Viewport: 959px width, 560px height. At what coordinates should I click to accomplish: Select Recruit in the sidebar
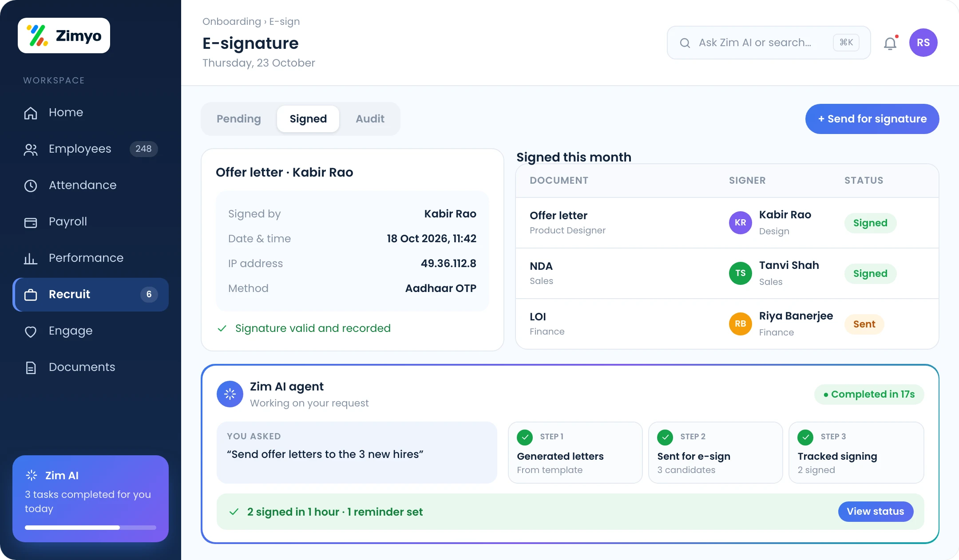[x=91, y=294]
